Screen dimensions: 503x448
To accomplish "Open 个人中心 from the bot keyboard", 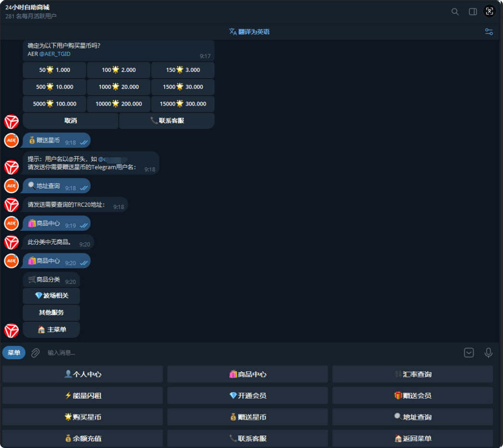I will 83,374.
